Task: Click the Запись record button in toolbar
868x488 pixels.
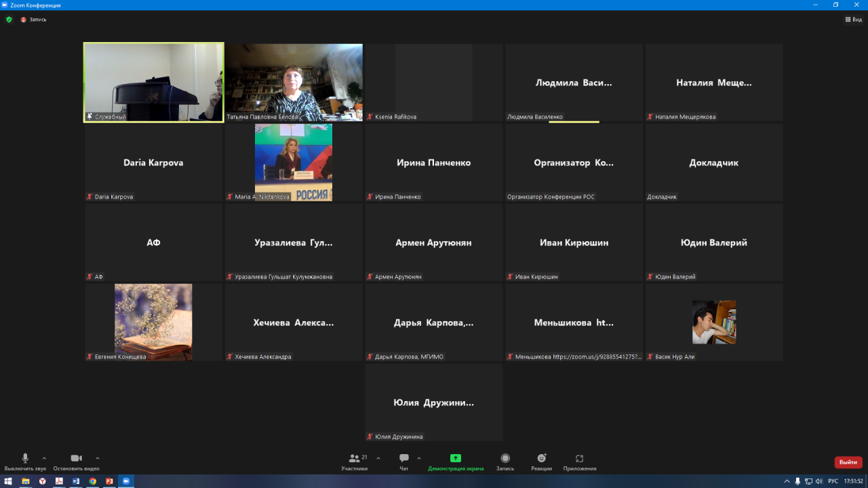Action: pos(505,459)
